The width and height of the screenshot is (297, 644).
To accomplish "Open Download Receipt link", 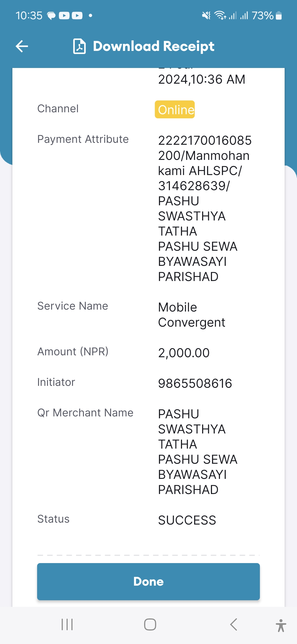I will pos(153,46).
